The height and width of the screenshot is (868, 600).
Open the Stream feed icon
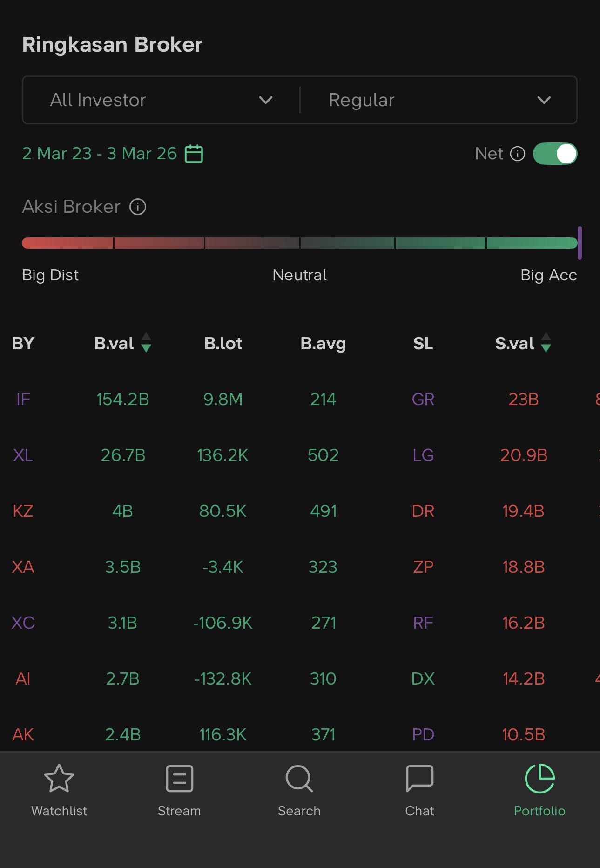pos(179,779)
